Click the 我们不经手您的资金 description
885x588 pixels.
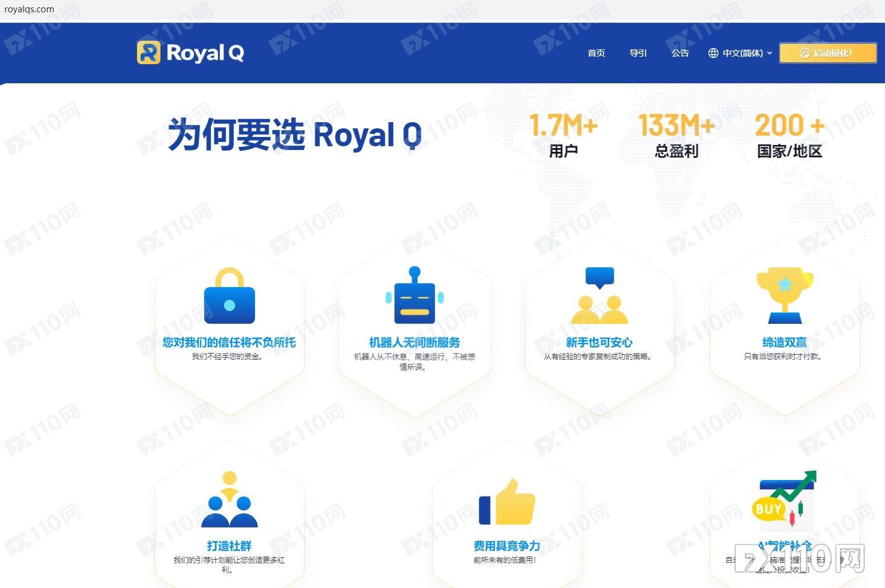click(x=227, y=357)
